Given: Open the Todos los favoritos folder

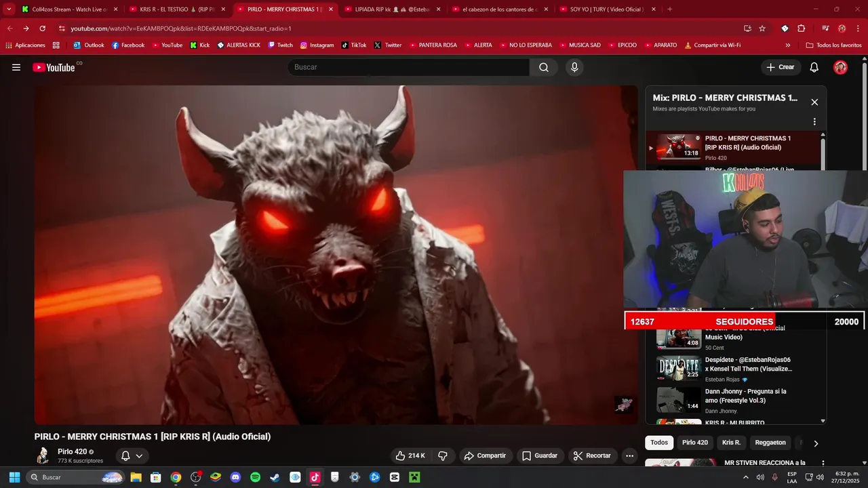Looking at the screenshot, I should (833, 45).
